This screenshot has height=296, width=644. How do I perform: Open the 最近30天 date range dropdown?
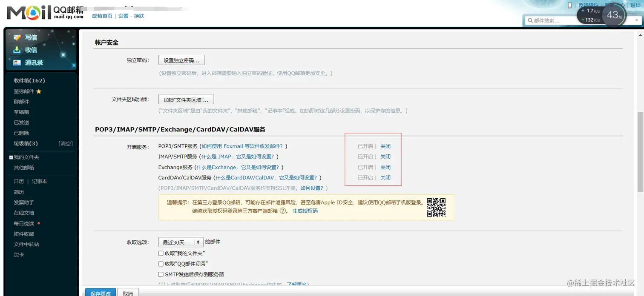point(181,242)
